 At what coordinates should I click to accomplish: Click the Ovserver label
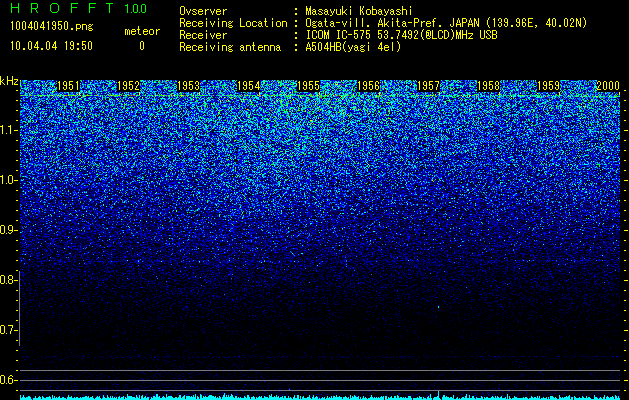click(203, 11)
